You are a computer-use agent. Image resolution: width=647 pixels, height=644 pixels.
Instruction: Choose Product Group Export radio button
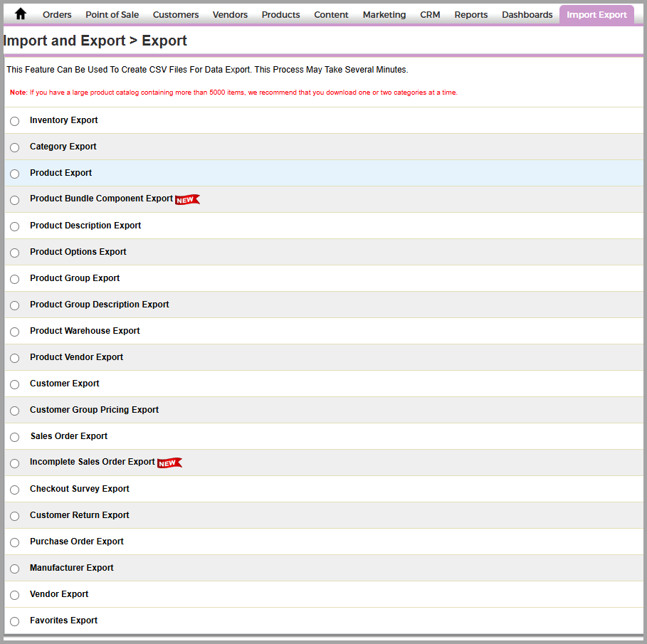pos(14,279)
